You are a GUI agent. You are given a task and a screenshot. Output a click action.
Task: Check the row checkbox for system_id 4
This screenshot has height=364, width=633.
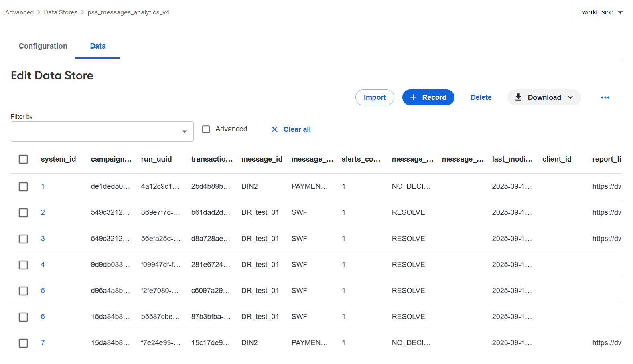coord(23,265)
